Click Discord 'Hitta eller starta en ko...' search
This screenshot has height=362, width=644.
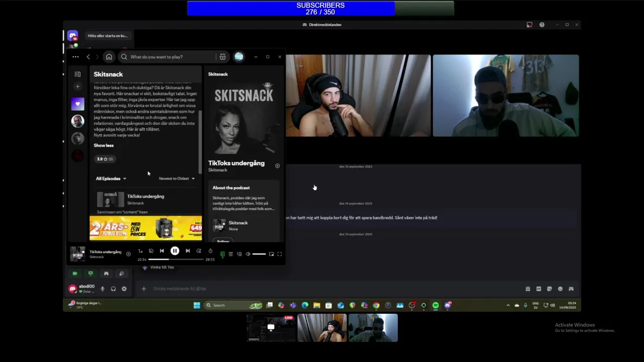coord(108,36)
